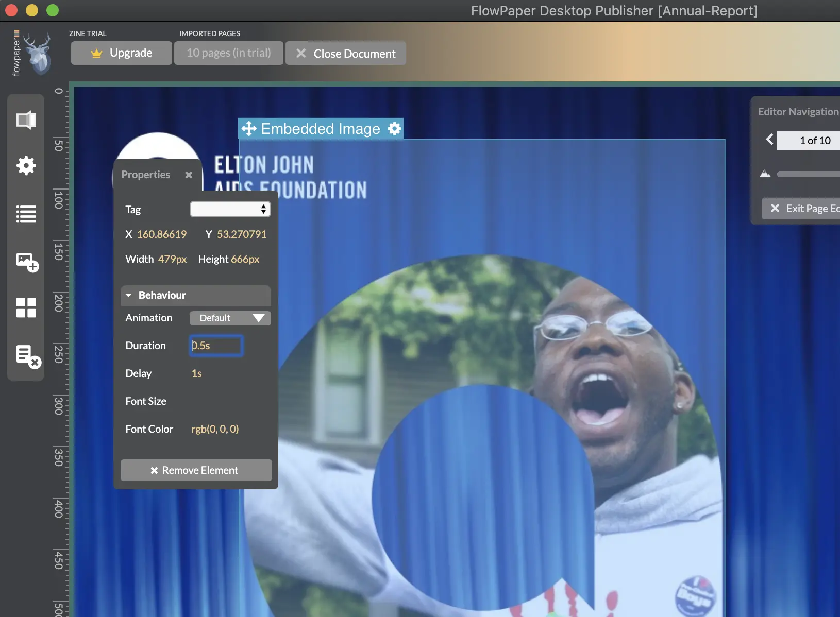The image size is (840, 617).
Task: Click the zoom mountain icon in Editor Navigation
Action: pos(765,174)
